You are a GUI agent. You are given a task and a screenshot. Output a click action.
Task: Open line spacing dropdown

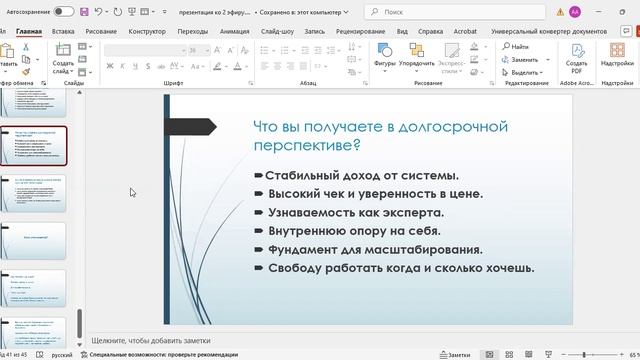[x=333, y=51]
